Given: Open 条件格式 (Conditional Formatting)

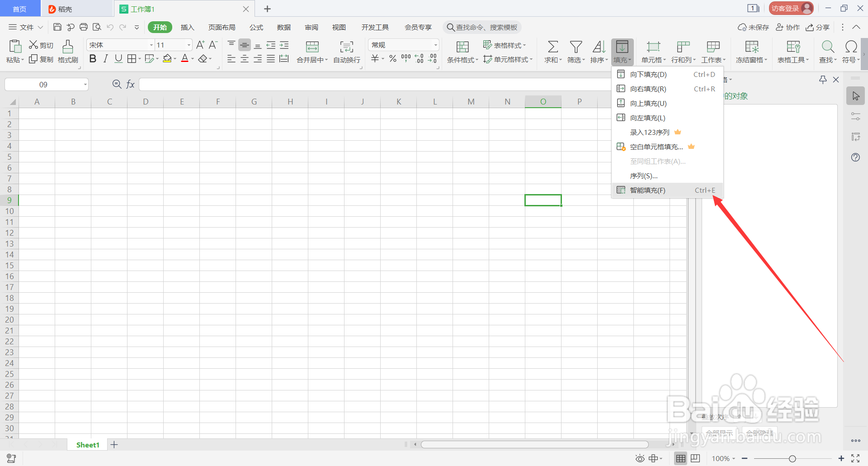Looking at the screenshot, I should (x=462, y=51).
